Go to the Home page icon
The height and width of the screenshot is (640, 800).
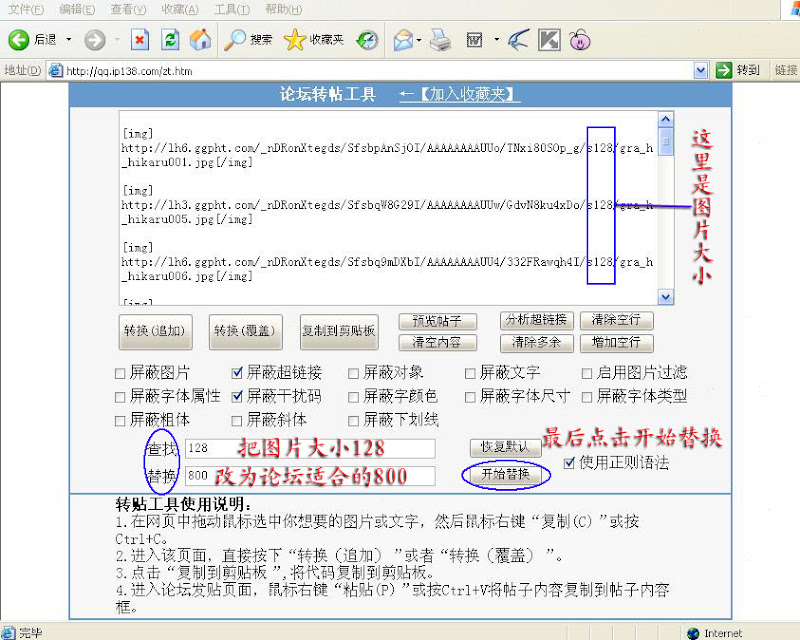coord(200,39)
